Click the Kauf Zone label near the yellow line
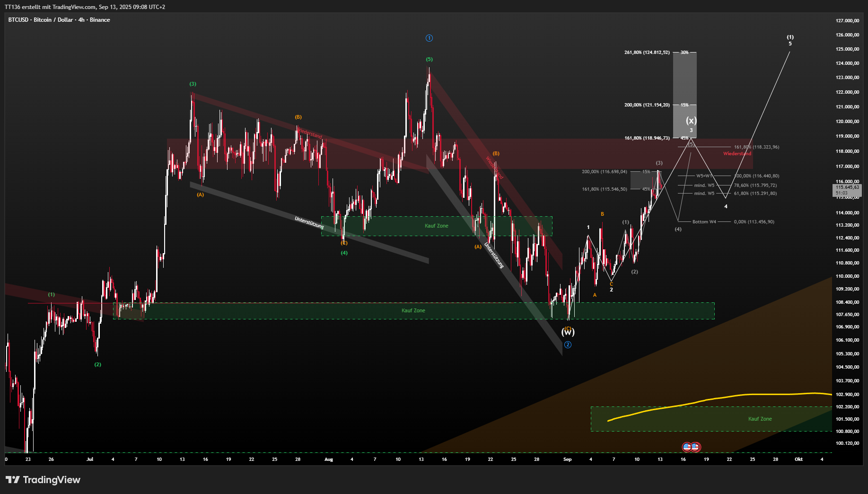The height and width of the screenshot is (494, 868). coord(760,419)
